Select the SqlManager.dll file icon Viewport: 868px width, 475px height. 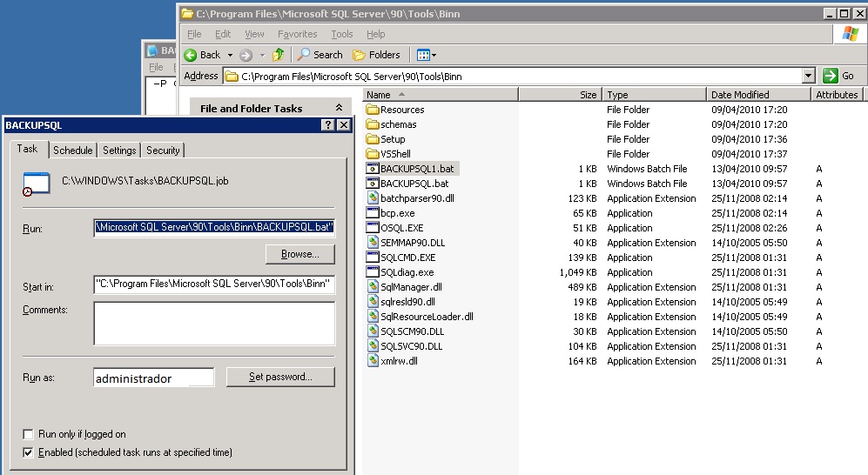pyautogui.click(x=373, y=287)
